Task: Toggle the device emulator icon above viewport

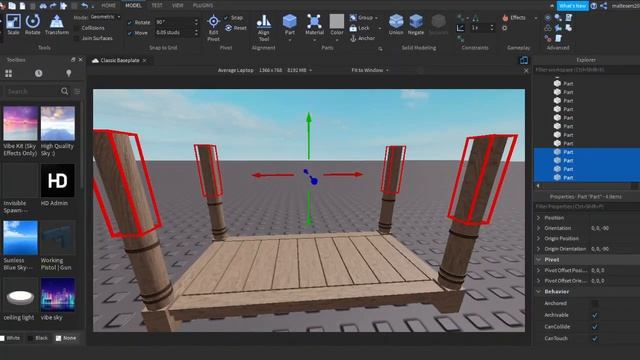Action: pos(523,60)
